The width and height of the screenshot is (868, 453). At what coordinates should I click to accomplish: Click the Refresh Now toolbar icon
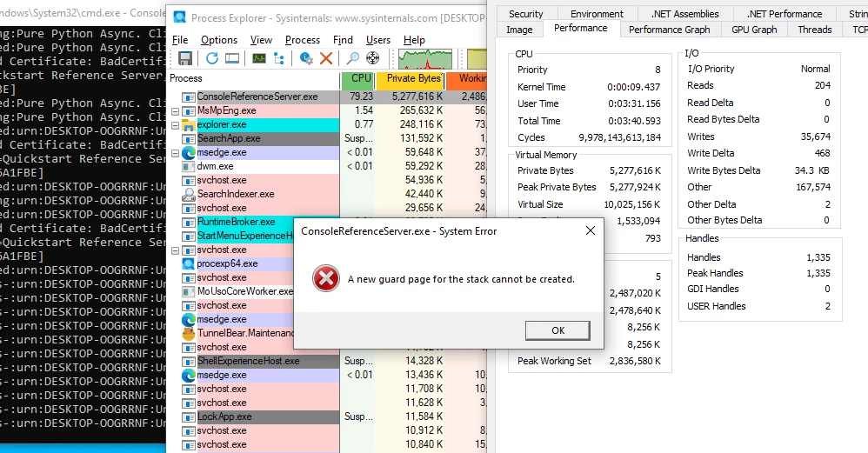(x=212, y=58)
